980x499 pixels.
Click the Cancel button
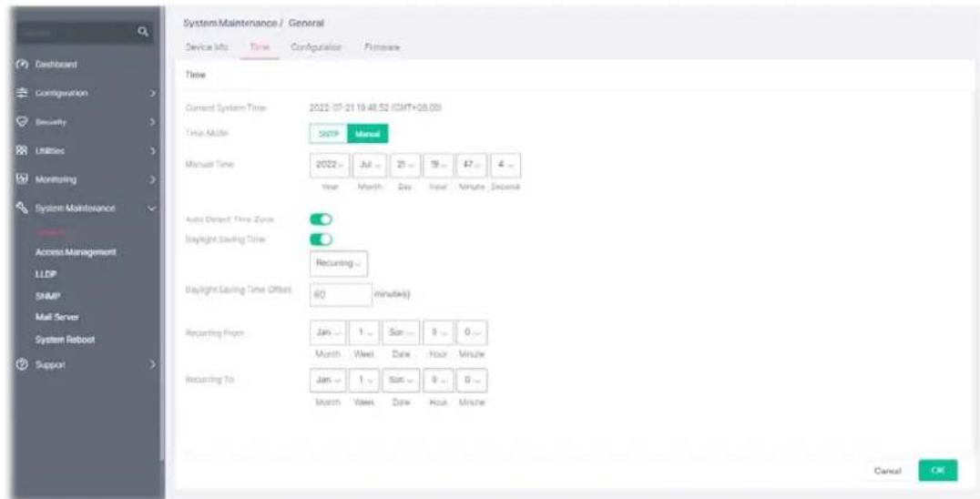[x=886, y=471]
